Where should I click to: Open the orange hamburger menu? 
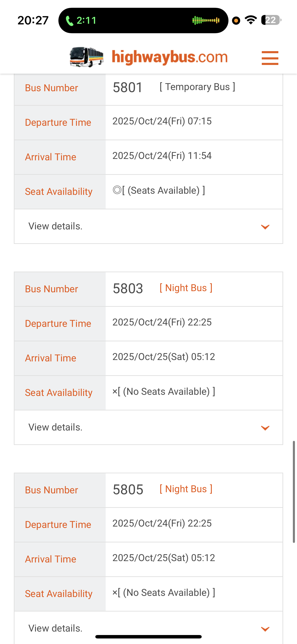(270, 58)
